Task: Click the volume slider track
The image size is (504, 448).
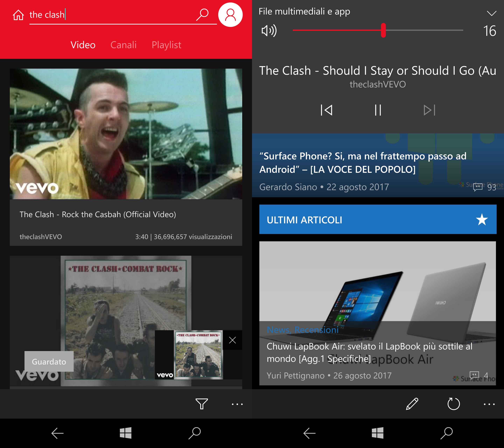Action: [378, 30]
